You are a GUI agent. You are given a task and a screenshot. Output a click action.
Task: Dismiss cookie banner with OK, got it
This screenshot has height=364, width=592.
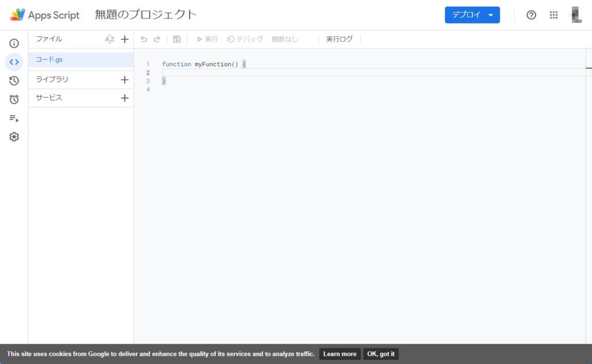[380, 354]
